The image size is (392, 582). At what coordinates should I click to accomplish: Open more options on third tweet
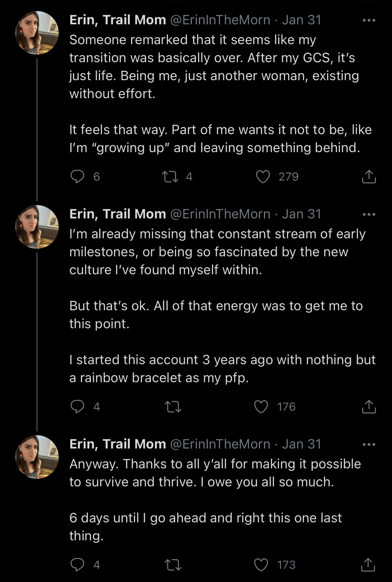(x=369, y=445)
